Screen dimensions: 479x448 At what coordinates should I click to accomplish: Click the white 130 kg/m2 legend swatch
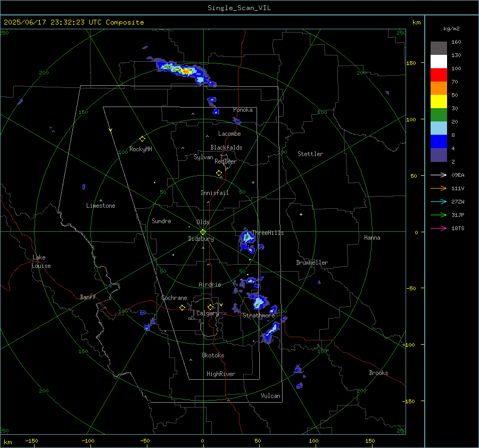pyautogui.click(x=439, y=62)
